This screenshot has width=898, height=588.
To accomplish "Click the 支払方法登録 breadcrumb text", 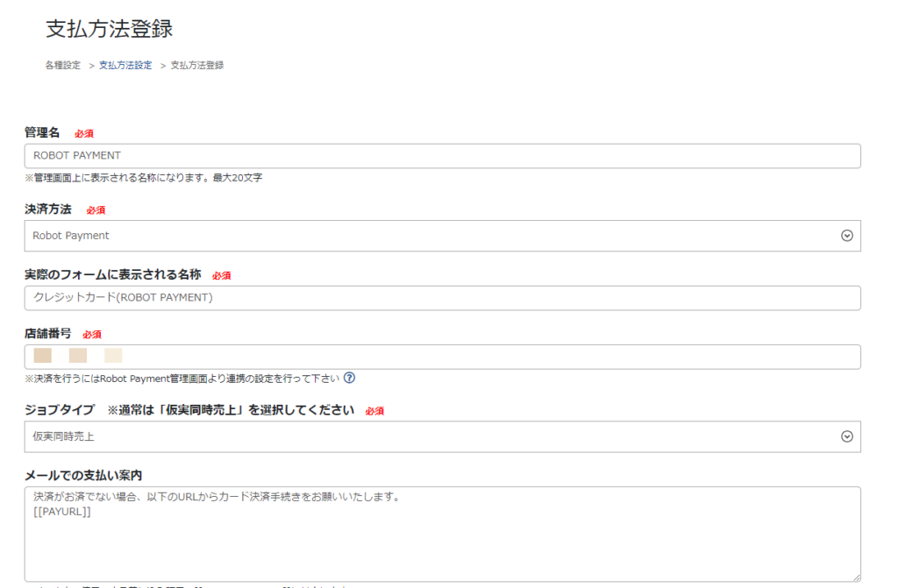I will coord(197,65).
